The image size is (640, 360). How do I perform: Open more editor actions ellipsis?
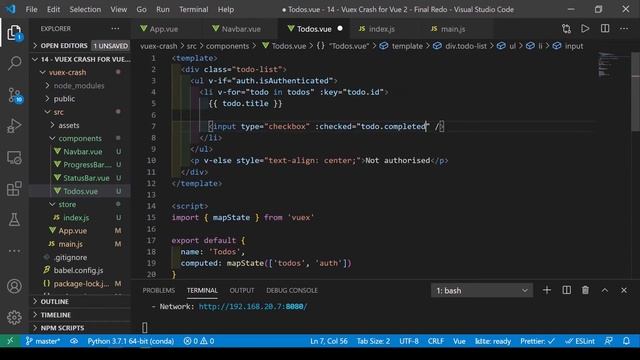624,29
